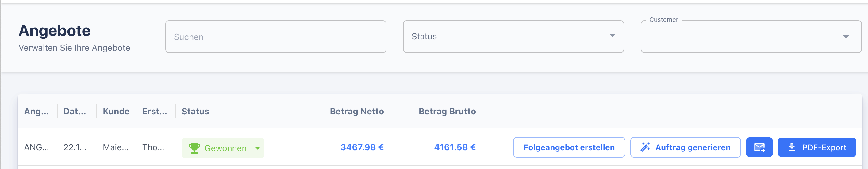Click the truncated Dat... column header
868x169 pixels.
75,111
